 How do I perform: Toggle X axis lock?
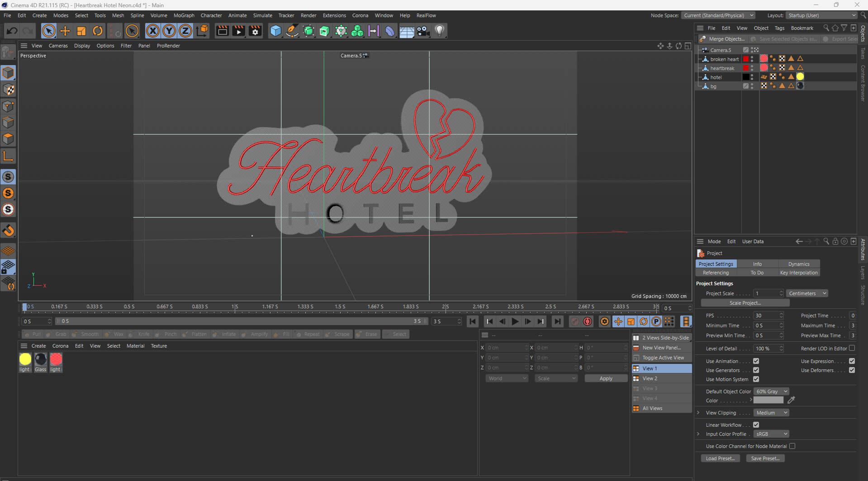153,31
